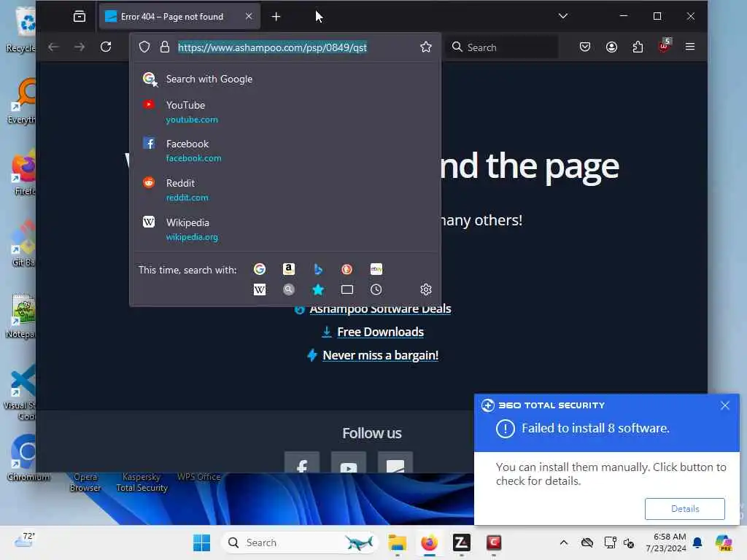Click the ashampoo URL address field
Image resolution: width=747 pixels, height=560 pixels.
[x=272, y=47]
